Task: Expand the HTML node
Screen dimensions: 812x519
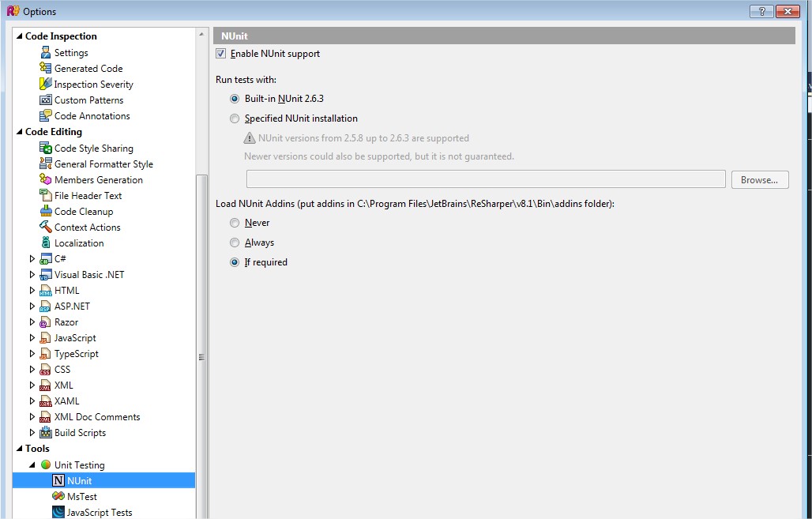Action: pyautogui.click(x=32, y=290)
